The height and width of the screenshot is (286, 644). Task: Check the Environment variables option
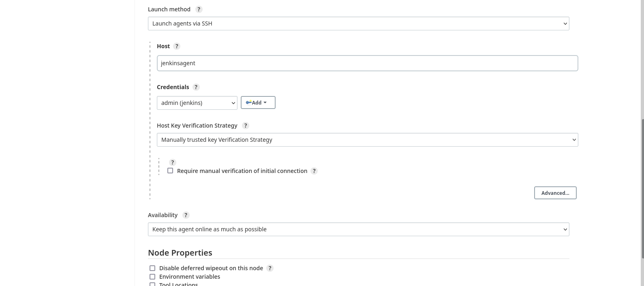pos(152,277)
